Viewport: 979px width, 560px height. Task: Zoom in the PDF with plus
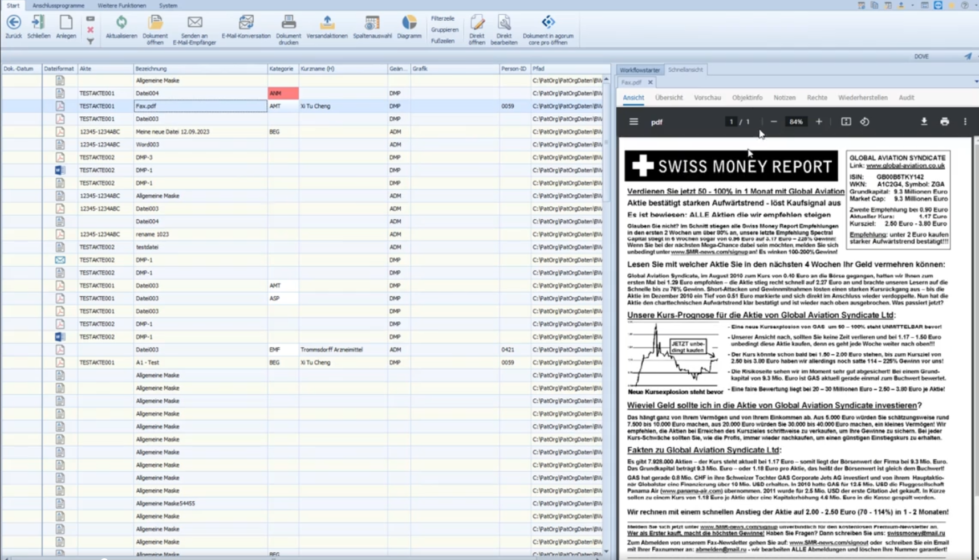[819, 121]
